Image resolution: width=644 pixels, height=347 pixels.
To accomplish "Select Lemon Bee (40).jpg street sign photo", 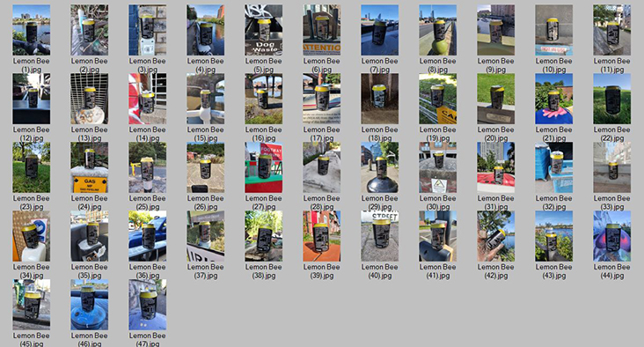I will (379, 236).
